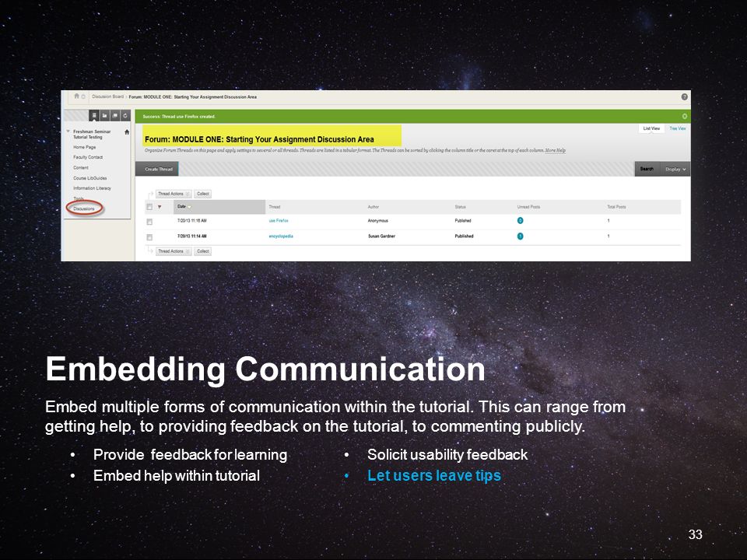Open Faculty Contact in the course menu

click(88, 157)
